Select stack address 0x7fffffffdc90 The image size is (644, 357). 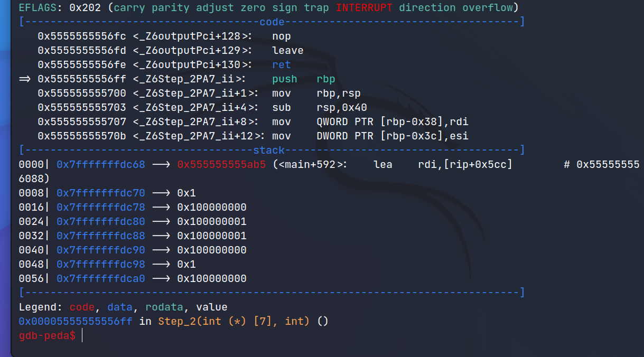coord(101,250)
